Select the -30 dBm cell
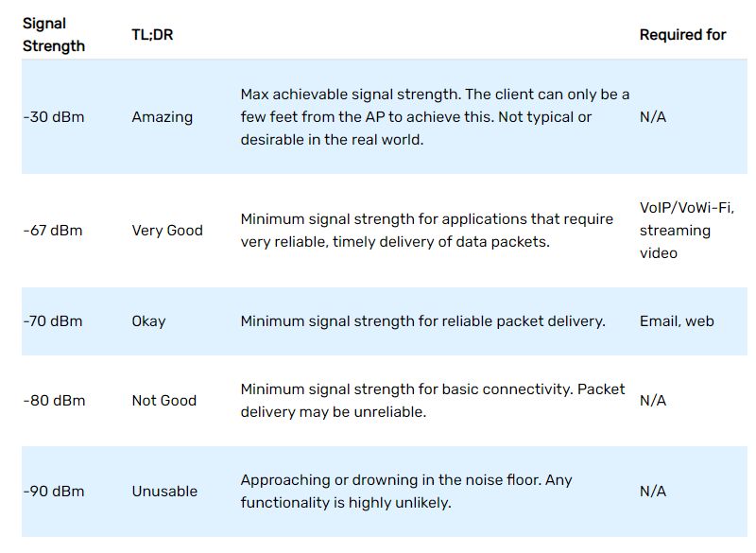 pos(54,117)
